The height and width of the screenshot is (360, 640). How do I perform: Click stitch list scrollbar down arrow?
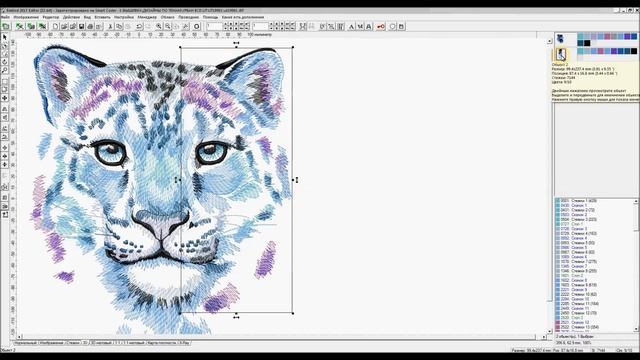[637, 329]
